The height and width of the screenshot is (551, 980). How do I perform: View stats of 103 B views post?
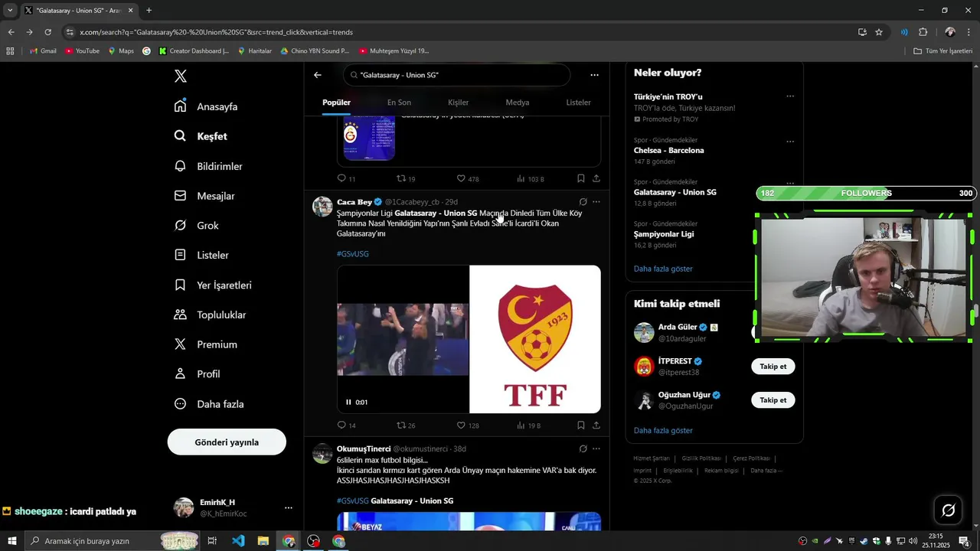[x=530, y=178]
